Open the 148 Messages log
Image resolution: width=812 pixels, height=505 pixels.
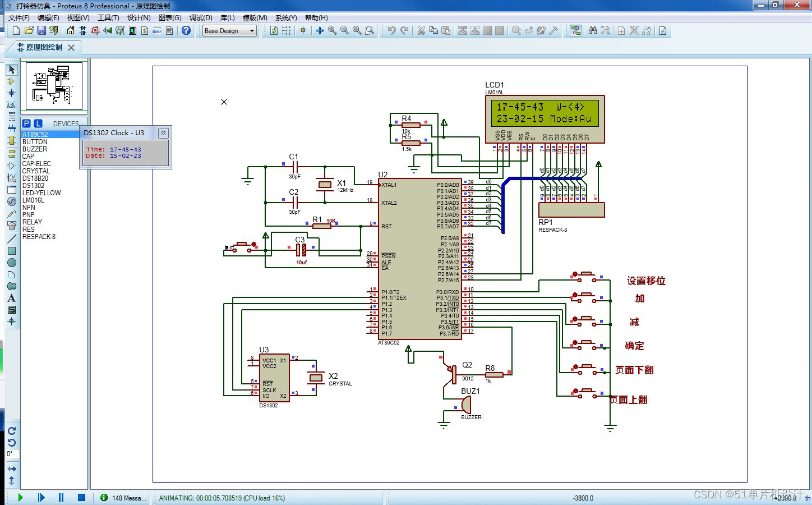(123, 498)
